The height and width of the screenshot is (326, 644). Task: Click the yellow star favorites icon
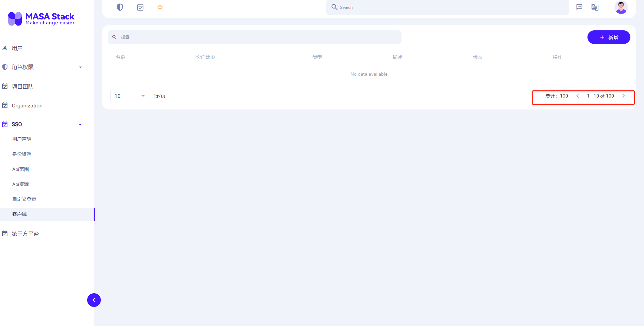pos(160,7)
